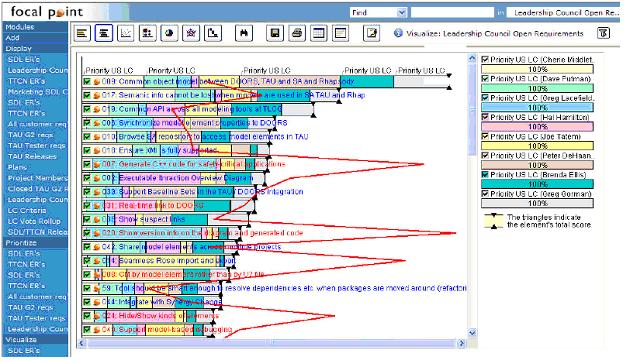Toggle Priority US LC Brenda Ellis checkbox
The image size is (624, 361).
[485, 174]
